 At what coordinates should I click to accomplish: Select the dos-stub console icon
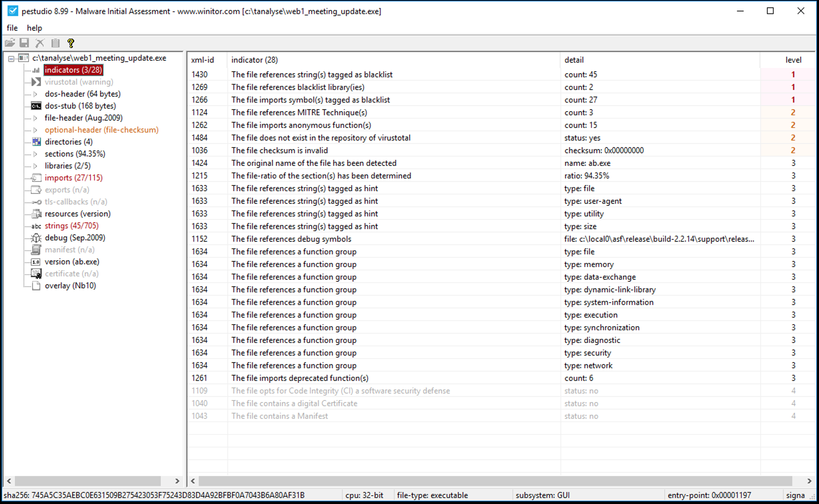(36, 106)
